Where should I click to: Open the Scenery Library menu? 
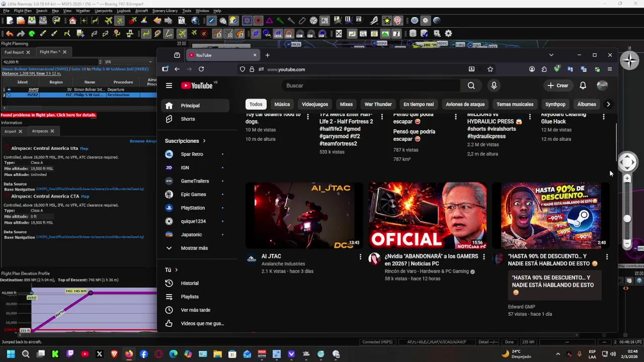[165, 11]
